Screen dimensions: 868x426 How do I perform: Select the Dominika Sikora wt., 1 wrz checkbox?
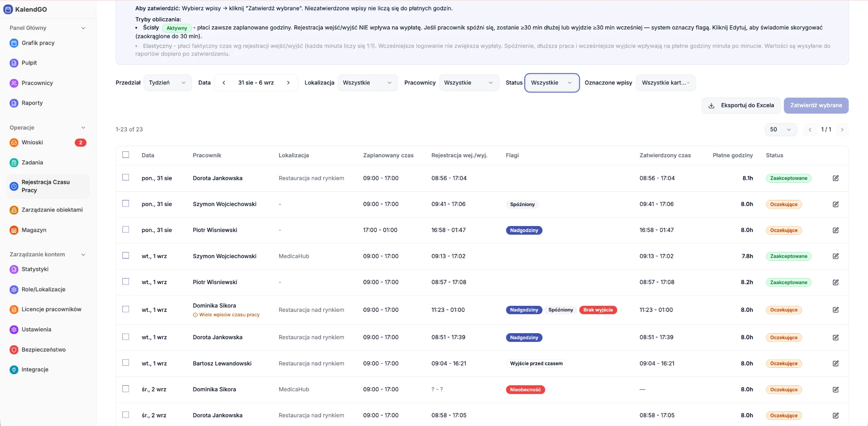(x=126, y=309)
